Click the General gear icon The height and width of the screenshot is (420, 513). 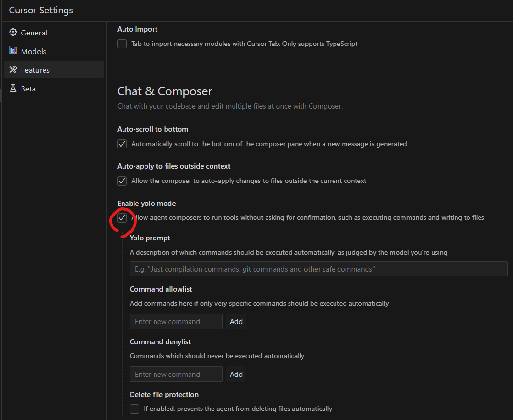pos(13,33)
